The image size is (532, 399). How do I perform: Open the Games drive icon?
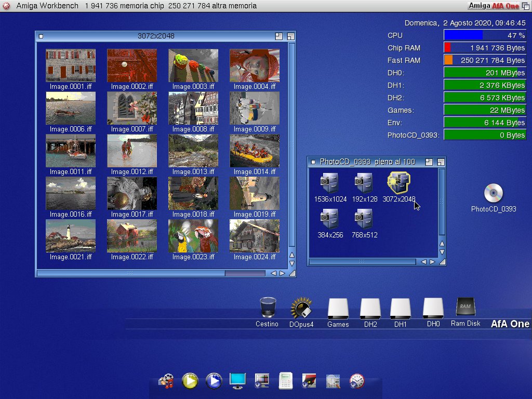[338, 309]
